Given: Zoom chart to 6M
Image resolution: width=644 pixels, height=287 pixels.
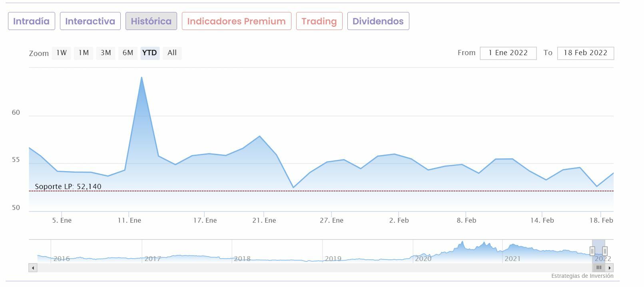Looking at the screenshot, I should [x=128, y=53].
